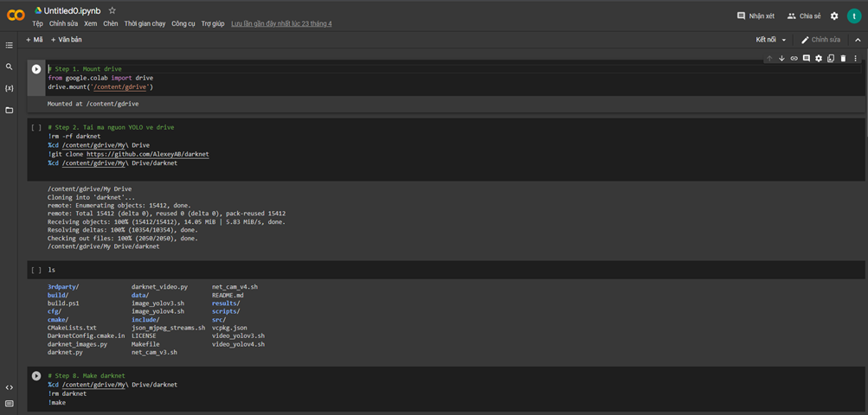Open notebook settings gear in header

pos(834,16)
